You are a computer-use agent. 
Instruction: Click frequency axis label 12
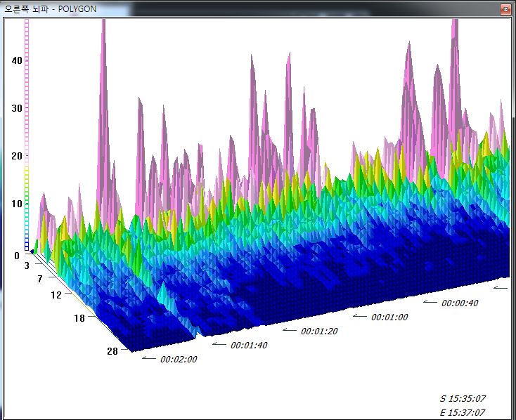[x=57, y=295]
